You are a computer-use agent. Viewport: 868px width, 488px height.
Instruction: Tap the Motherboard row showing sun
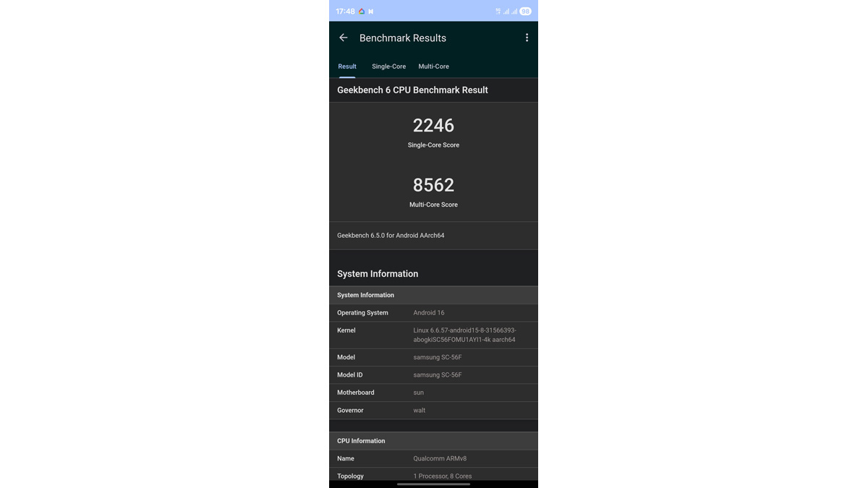(x=433, y=393)
